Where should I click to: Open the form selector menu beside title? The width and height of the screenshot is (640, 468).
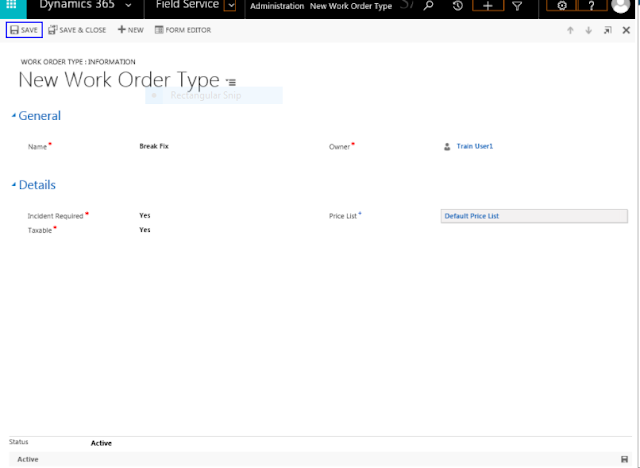click(231, 82)
